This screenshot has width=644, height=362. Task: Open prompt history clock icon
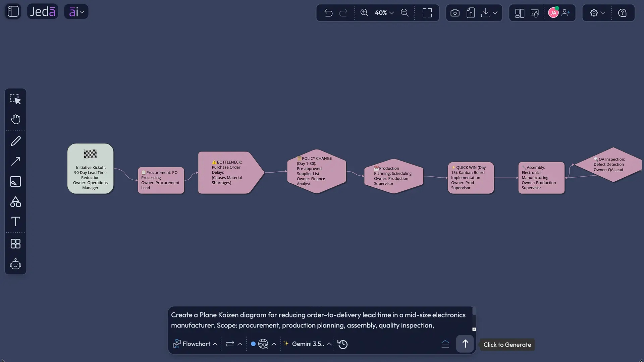tap(342, 344)
